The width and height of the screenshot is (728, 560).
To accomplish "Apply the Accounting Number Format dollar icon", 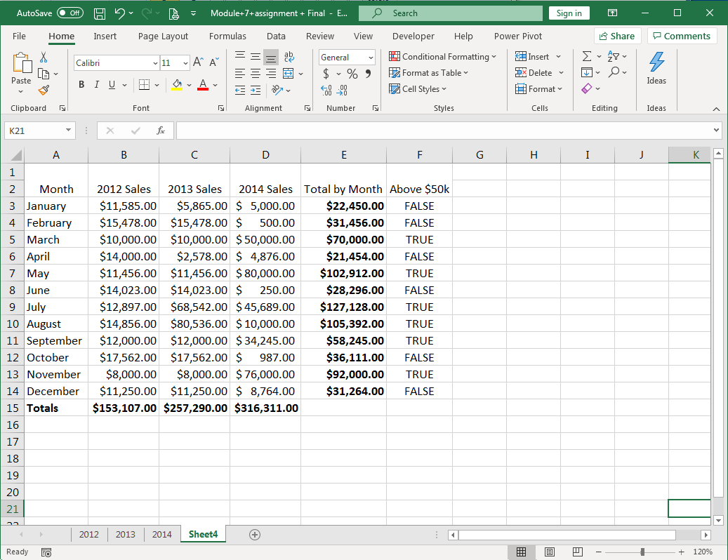I will 327,73.
